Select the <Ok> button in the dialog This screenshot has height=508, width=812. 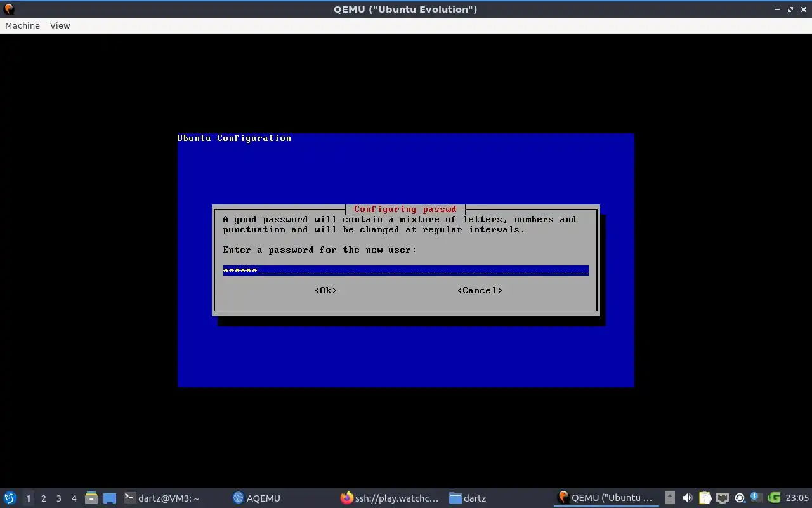point(325,290)
